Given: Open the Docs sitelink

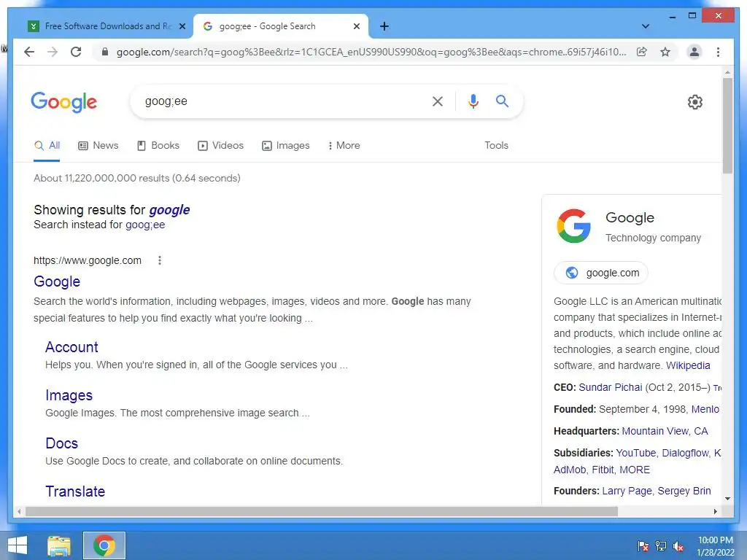Looking at the screenshot, I should 61,443.
